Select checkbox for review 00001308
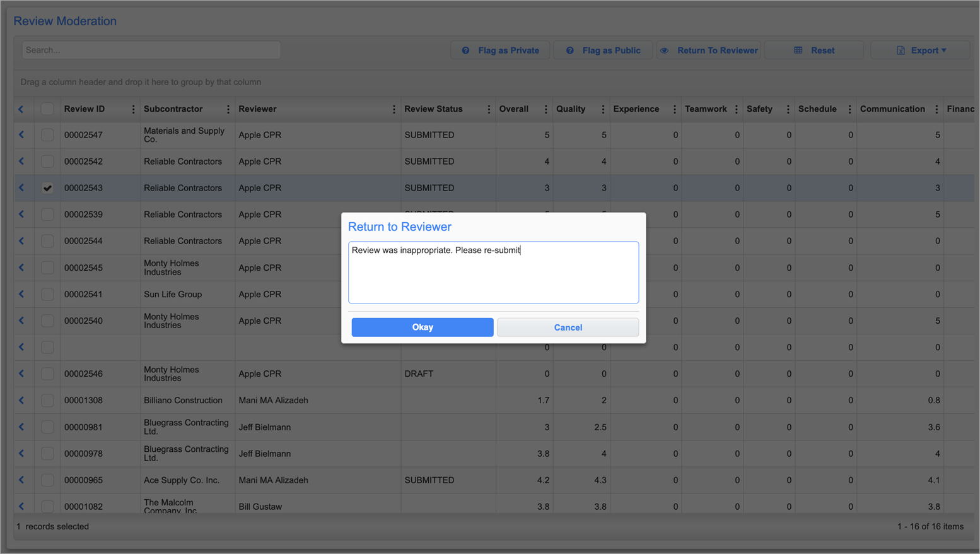This screenshot has height=554, width=980. click(47, 400)
